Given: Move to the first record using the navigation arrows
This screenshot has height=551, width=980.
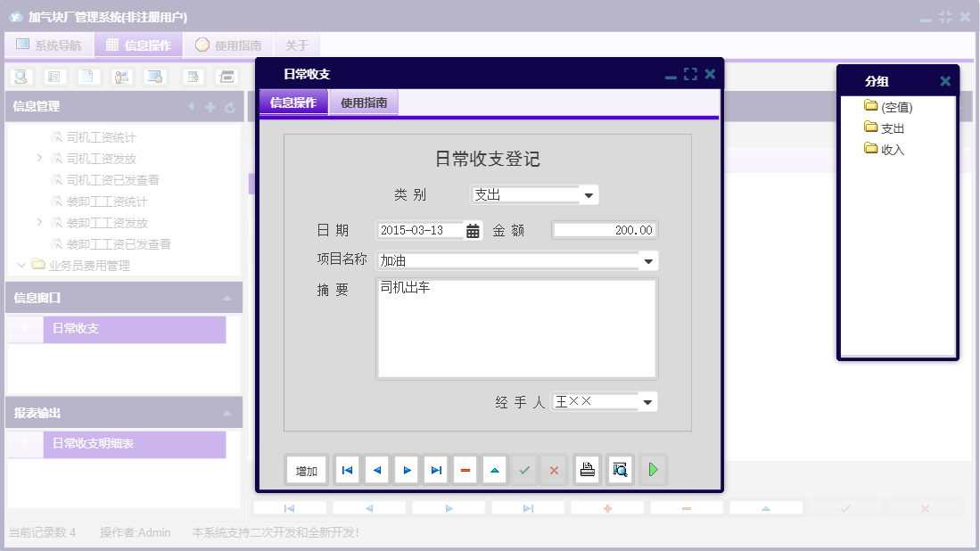Looking at the screenshot, I should pos(346,470).
